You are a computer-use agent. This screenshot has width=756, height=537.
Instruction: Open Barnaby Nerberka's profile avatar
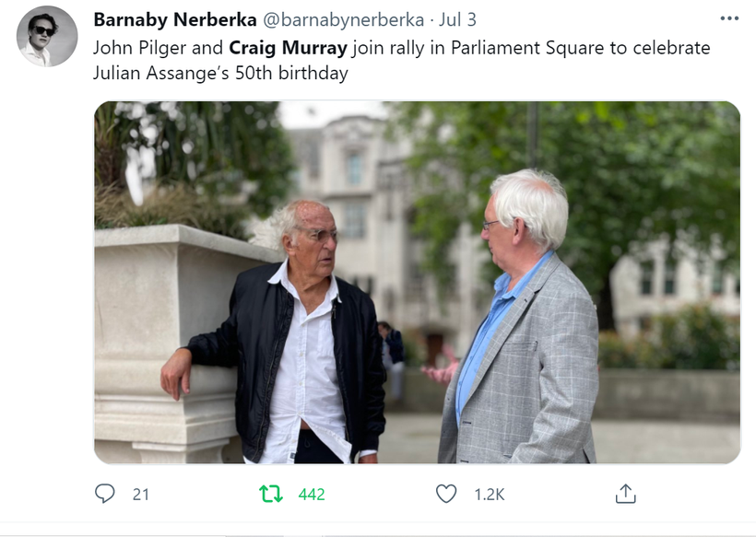47,36
